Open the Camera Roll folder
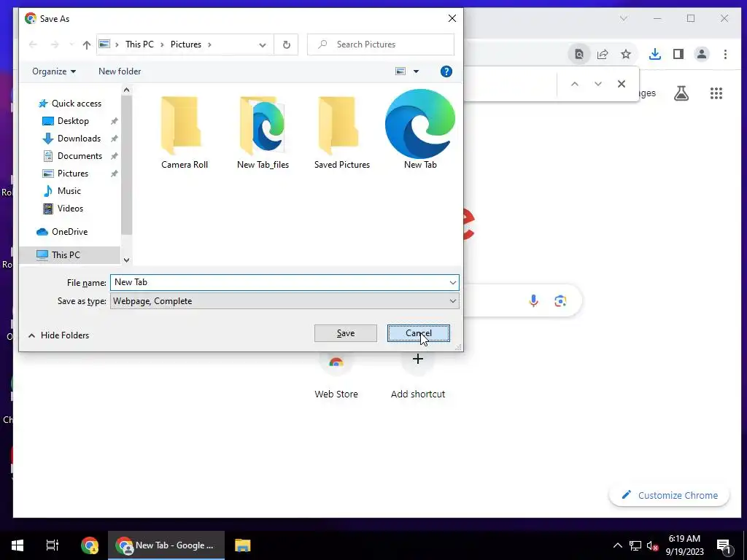The image size is (747, 560). click(x=184, y=132)
